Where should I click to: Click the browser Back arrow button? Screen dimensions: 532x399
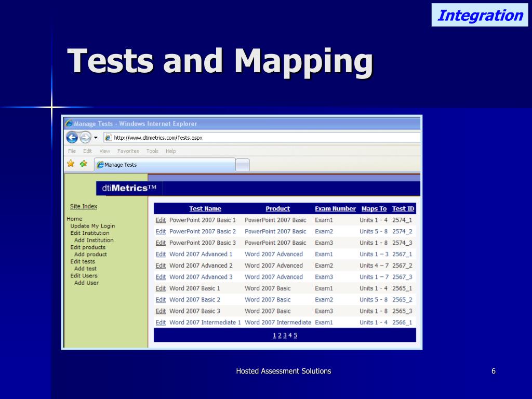pyautogui.click(x=72, y=137)
